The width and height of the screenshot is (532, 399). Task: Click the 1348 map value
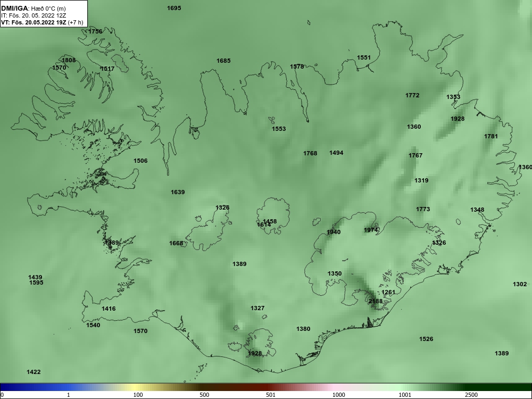point(477,210)
